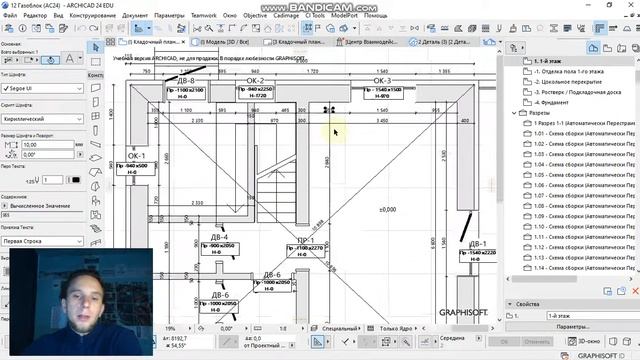This screenshot has width=640, height=360.
Task: Click the black text pen color swatch
Action: (x=76, y=180)
